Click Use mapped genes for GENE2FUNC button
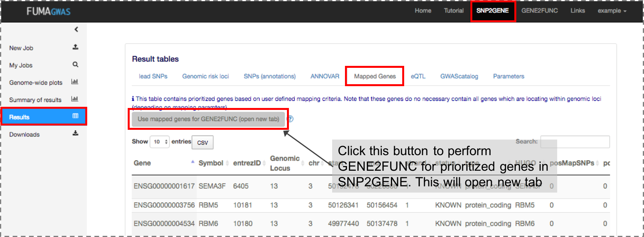The width and height of the screenshot is (644, 237). (x=208, y=119)
